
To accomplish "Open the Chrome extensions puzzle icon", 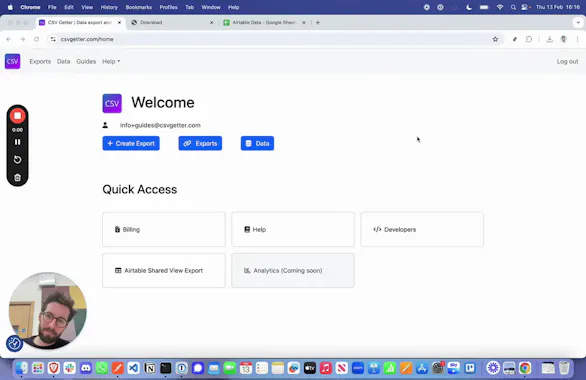I will coord(529,39).
